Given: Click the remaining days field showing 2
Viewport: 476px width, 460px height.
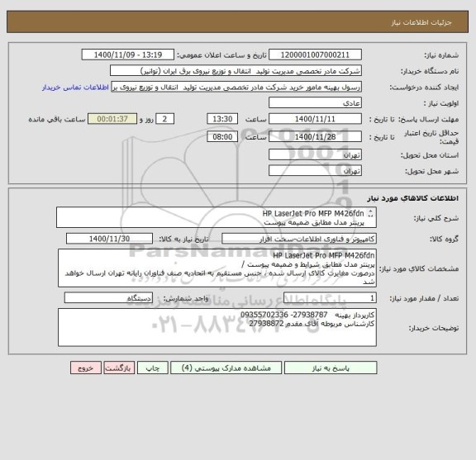Looking at the screenshot, I should [164, 119].
